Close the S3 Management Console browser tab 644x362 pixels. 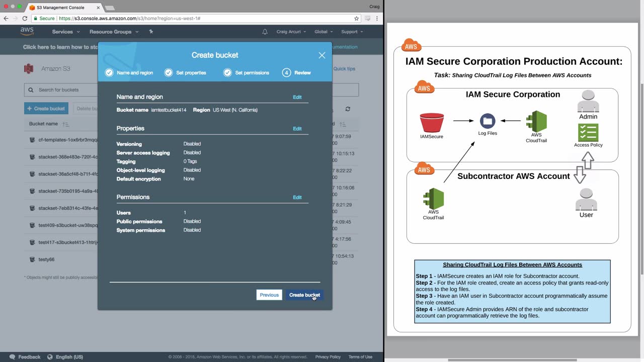click(98, 8)
